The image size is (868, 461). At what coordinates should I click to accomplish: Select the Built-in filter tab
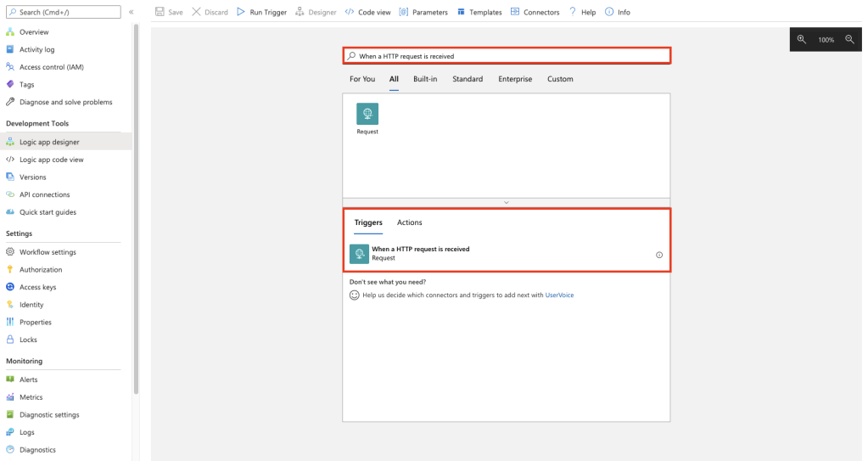click(x=425, y=79)
